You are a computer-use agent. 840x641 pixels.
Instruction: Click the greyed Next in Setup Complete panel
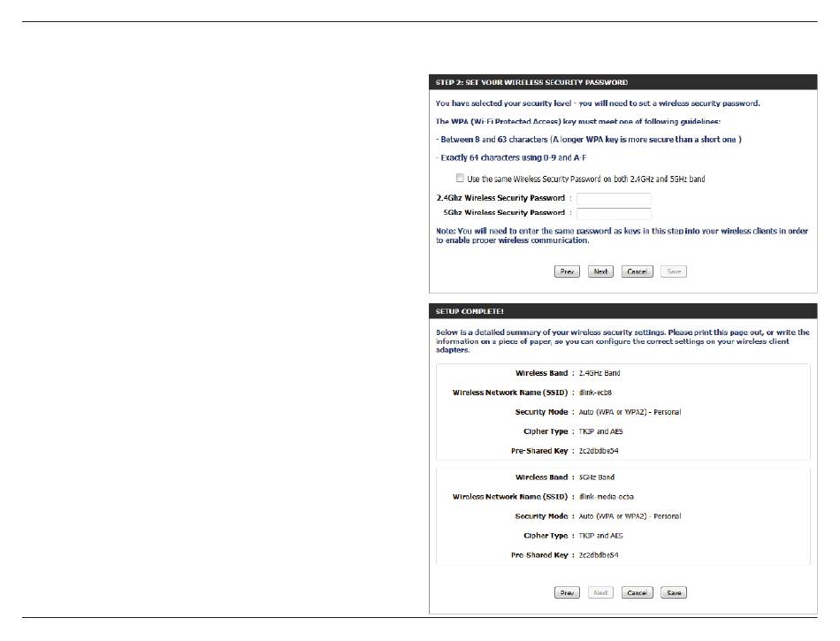coord(600,592)
